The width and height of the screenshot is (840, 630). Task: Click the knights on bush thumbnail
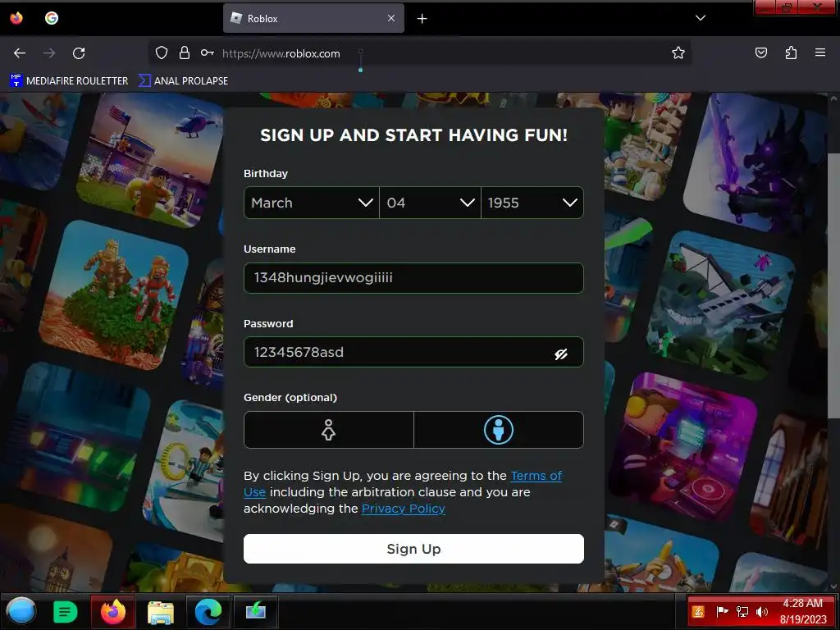pos(113,294)
